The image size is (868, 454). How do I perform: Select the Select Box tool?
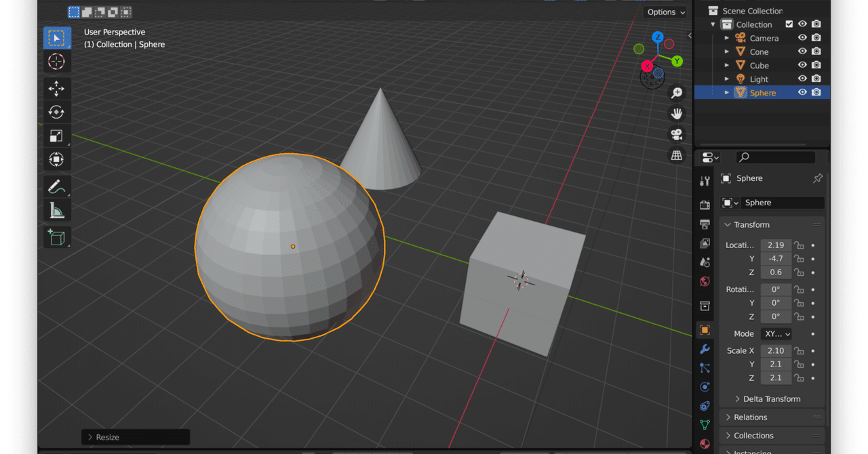[x=57, y=38]
